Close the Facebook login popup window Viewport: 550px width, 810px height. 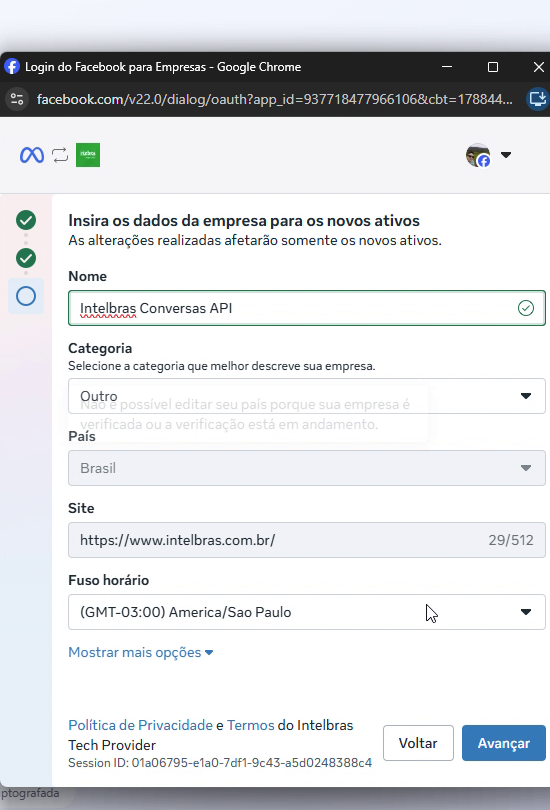click(539, 67)
